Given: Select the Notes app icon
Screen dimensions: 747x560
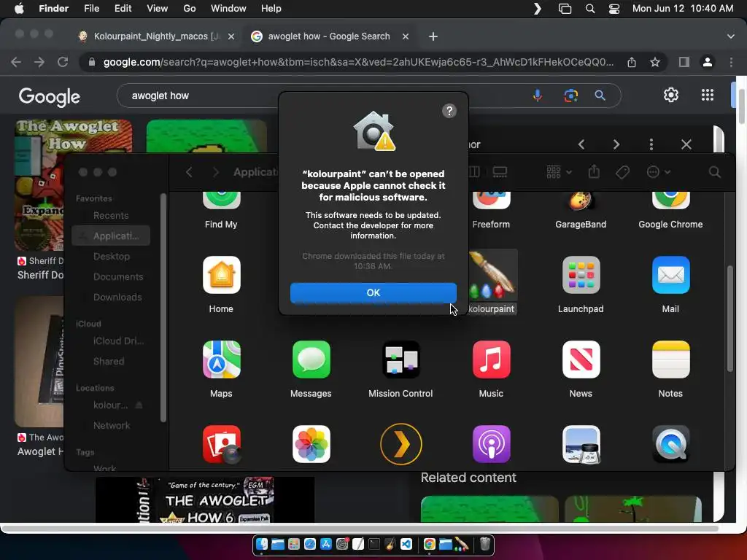Looking at the screenshot, I should [670, 359].
